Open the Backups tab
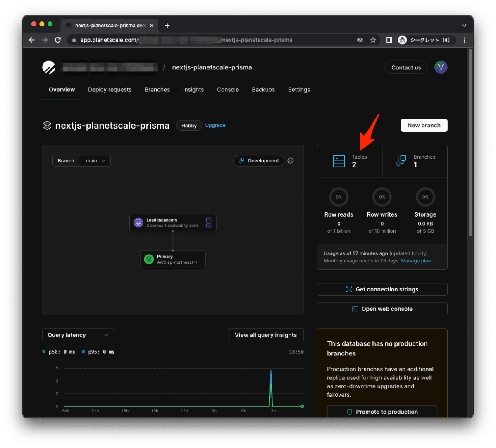Screen dimensions: 496x448 click(x=263, y=90)
